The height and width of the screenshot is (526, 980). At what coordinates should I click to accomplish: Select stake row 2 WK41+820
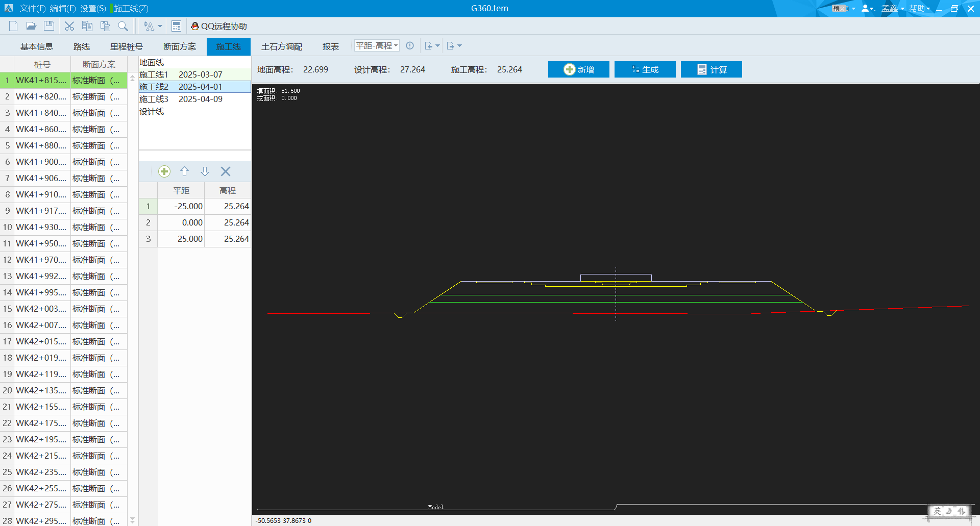click(x=64, y=96)
